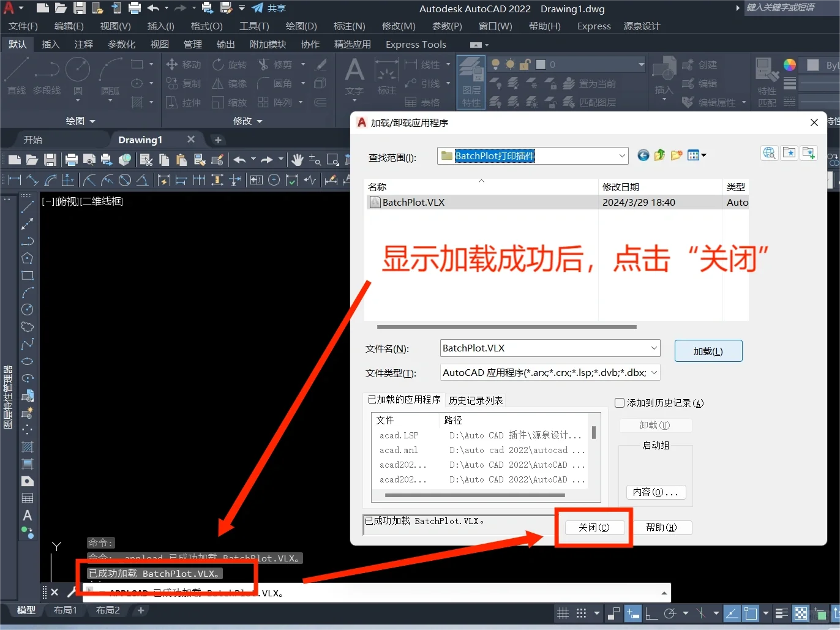The width and height of the screenshot is (840, 630).
Task: Open the 开始 document tab
Action: (33, 140)
